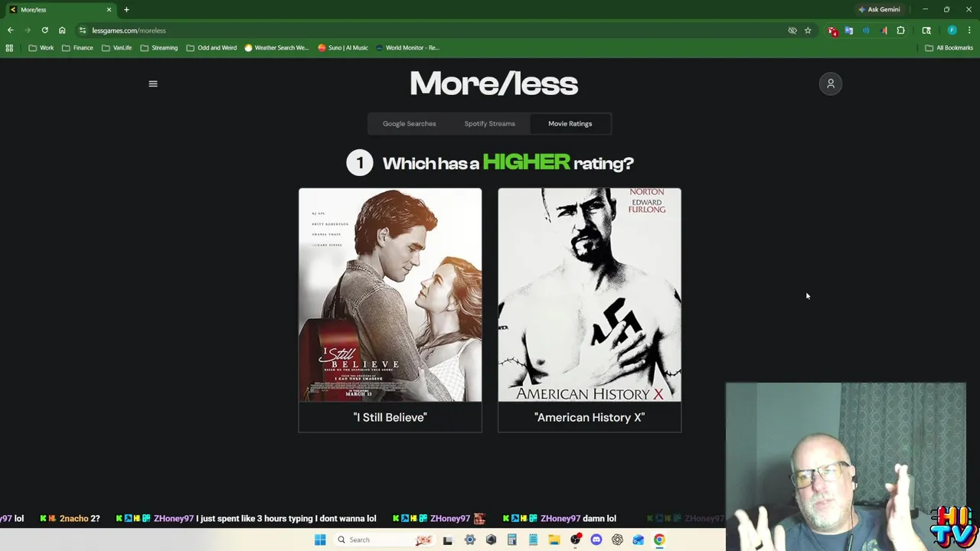
Task: Click the crossed-out eye tracking icon
Action: tap(792, 31)
